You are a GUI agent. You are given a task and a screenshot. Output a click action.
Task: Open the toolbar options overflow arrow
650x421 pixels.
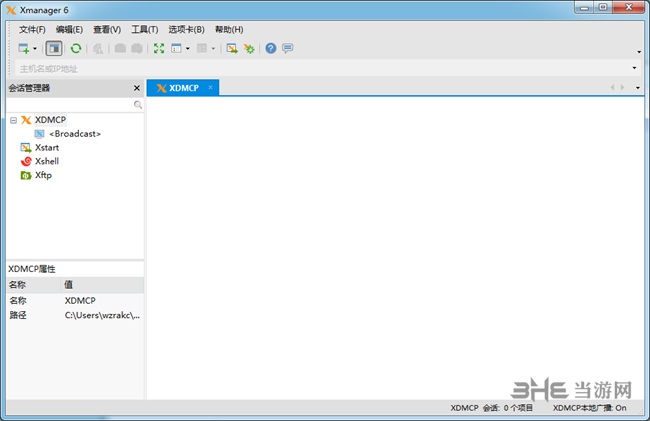tap(639, 52)
